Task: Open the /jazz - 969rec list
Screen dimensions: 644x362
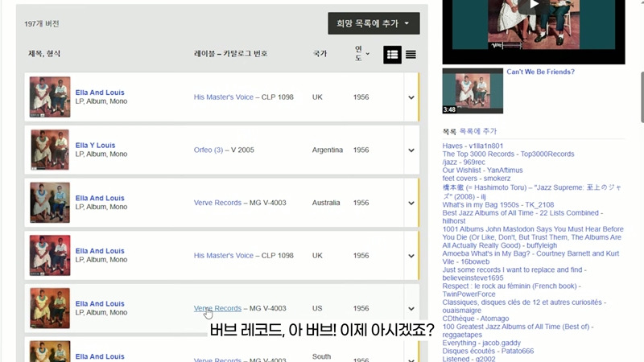Action: point(464,162)
